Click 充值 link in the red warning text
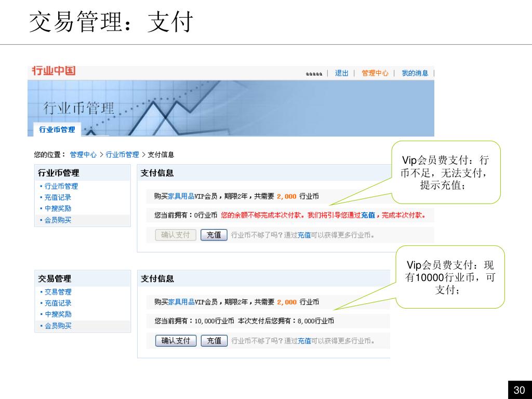Viewport: 532px width, 399px height. (x=368, y=215)
